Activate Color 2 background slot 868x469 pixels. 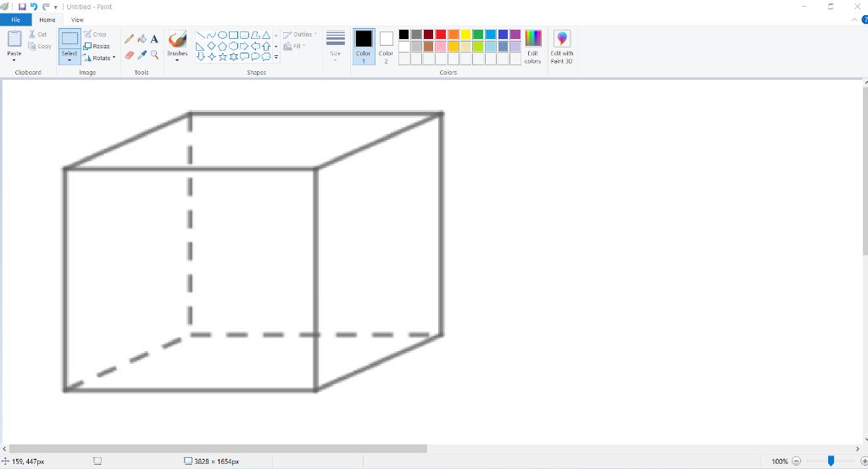[x=386, y=47]
